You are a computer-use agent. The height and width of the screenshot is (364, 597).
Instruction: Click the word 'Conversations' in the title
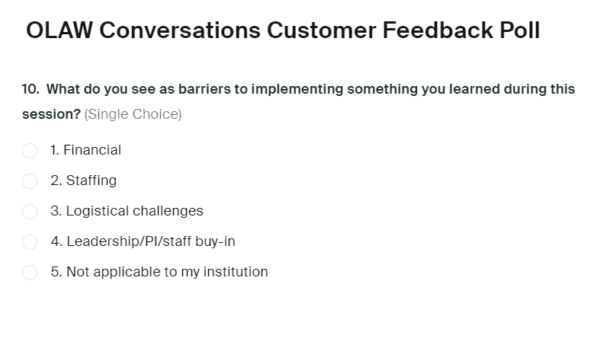click(x=180, y=30)
